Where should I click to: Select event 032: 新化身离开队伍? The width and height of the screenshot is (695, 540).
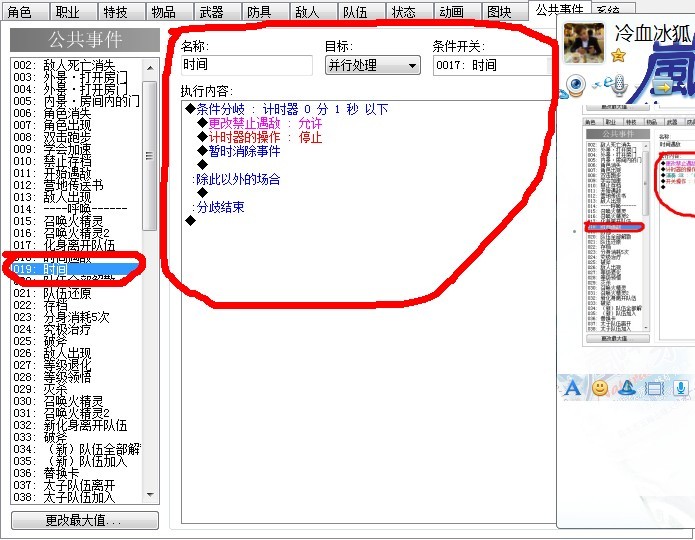tap(77, 425)
